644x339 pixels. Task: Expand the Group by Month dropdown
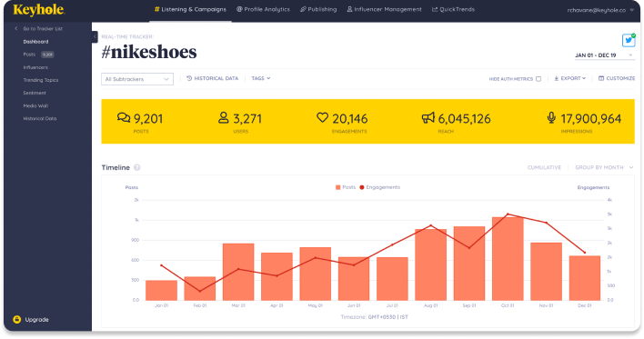point(604,167)
